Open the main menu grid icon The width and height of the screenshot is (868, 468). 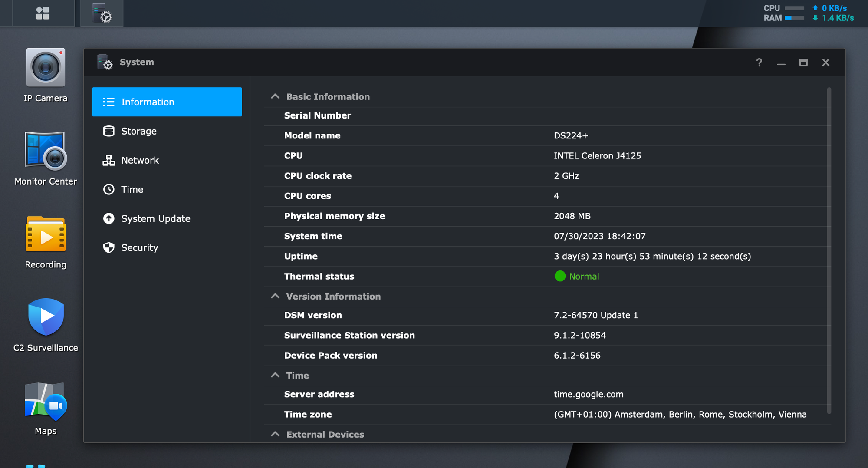43,13
